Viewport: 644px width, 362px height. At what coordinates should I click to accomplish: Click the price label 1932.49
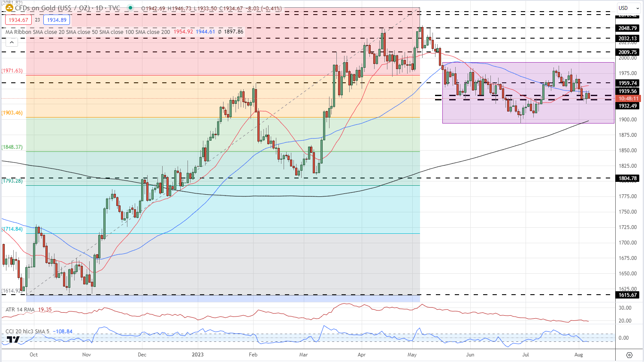[x=627, y=106]
